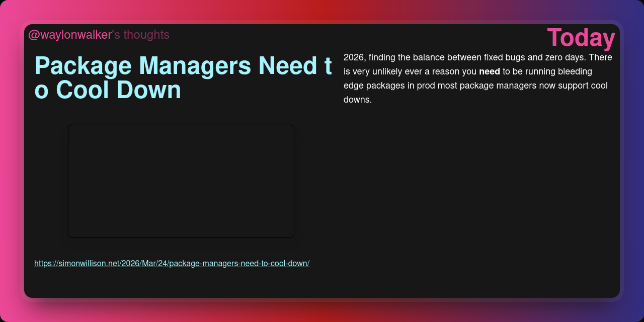Image resolution: width=644 pixels, height=322 pixels.
Task: Click the pink gradient on the left edge
Action: (x=9, y=161)
